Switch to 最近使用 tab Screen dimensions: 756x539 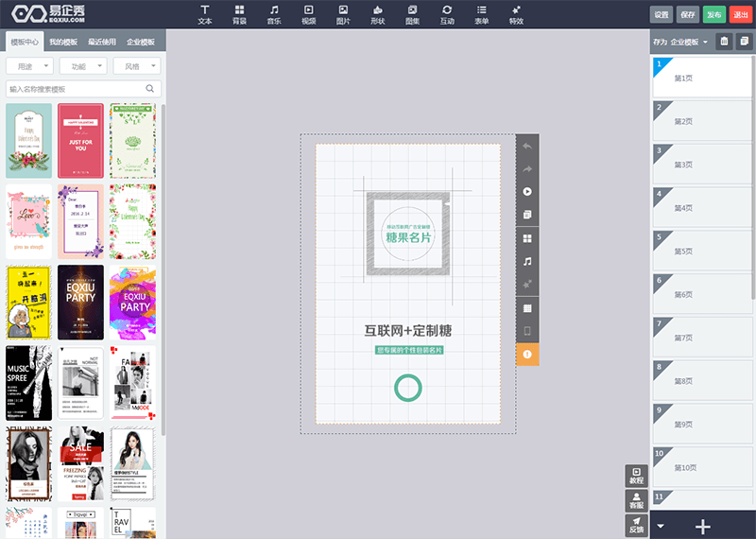coord(102,42)
